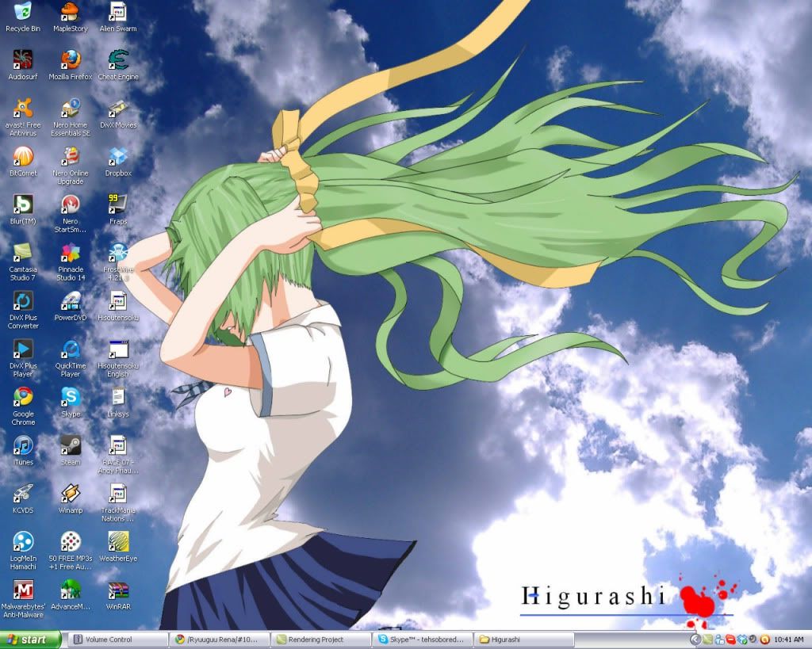Viewport: 812px width, 649px height.
Task: Expand hidden system tray icons arrow
Action: (695, 639)
